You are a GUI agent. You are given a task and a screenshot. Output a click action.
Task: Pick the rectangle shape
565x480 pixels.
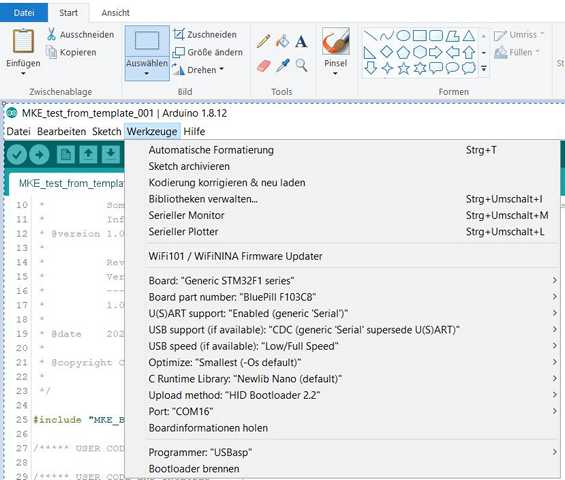[x=419, y=36]
